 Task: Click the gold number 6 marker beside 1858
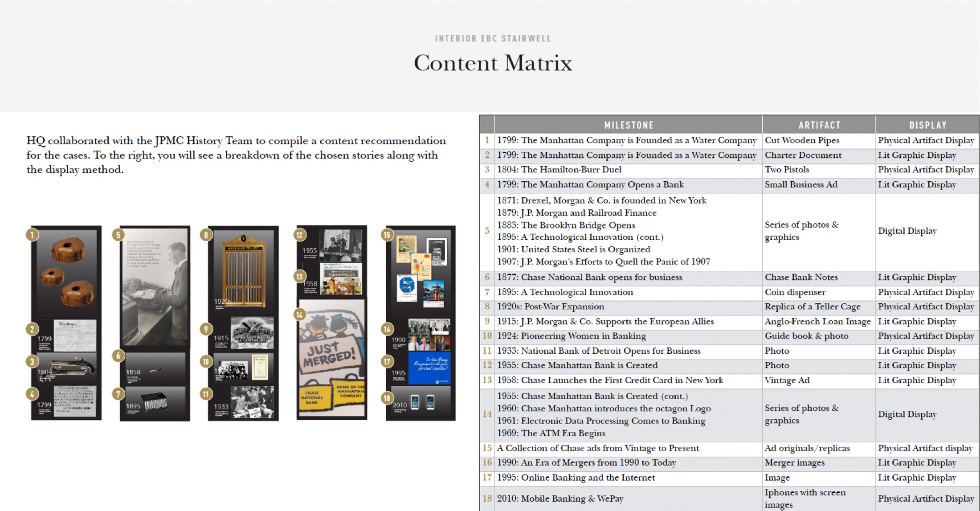pos(118,356)
